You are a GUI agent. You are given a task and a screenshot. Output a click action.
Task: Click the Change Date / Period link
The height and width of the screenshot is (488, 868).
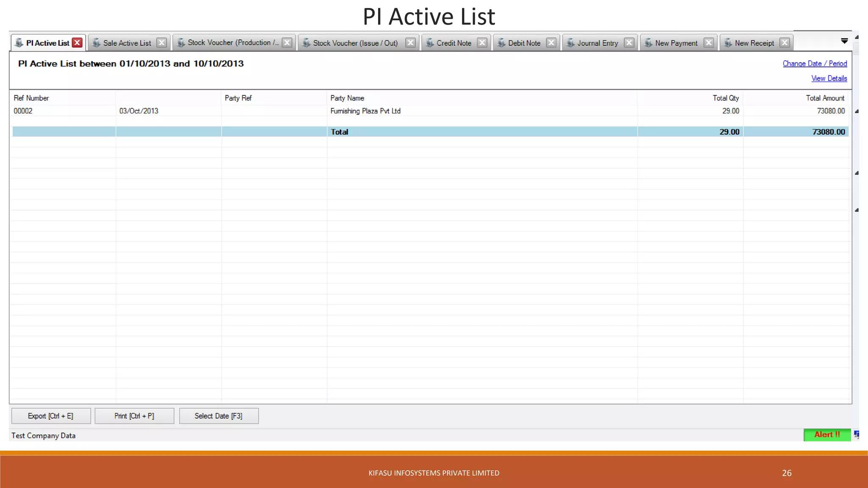click(815, 64)
